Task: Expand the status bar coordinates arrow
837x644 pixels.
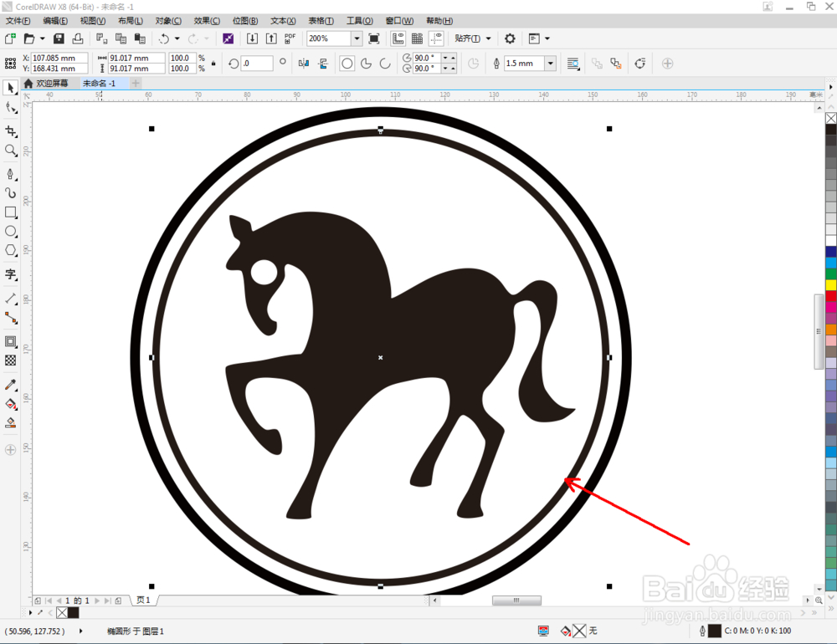Action: [80, 631]
